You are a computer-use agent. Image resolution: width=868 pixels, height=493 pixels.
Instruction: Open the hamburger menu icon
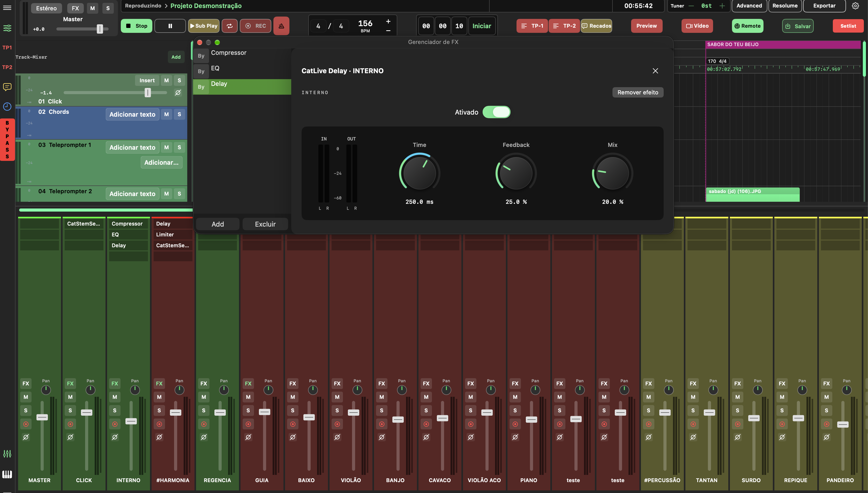click(7, 8)
